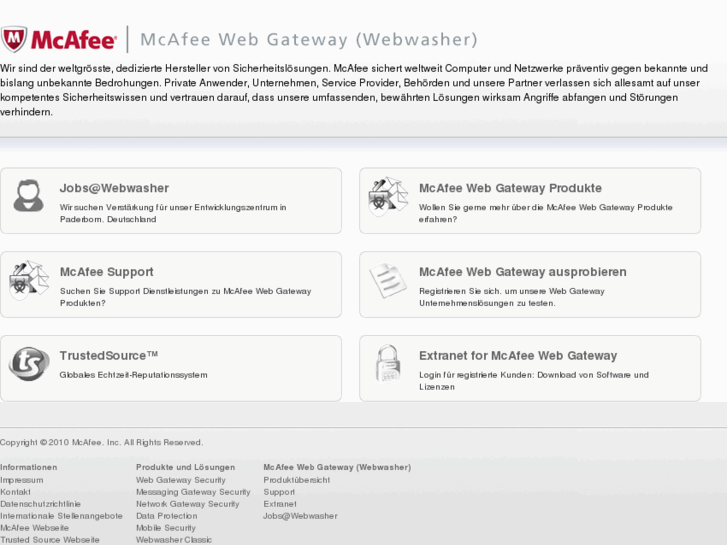
Task: Click the Support link in the footer
Action: click(x=279, y=492)
